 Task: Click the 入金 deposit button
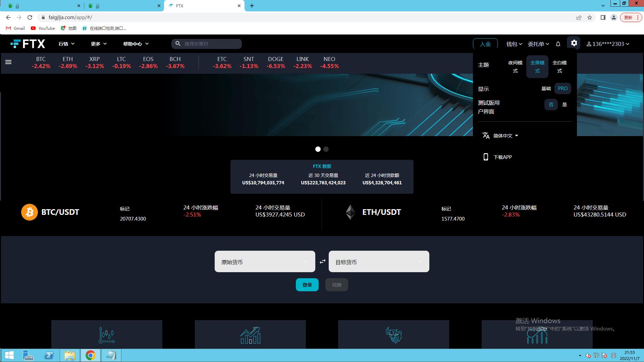485,44
